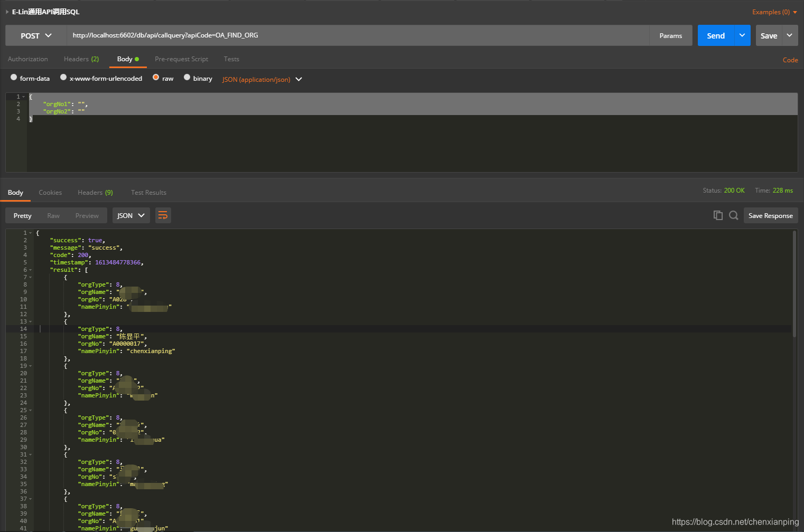
Task: Open the Test Results tab
Action: click(148, 193)
